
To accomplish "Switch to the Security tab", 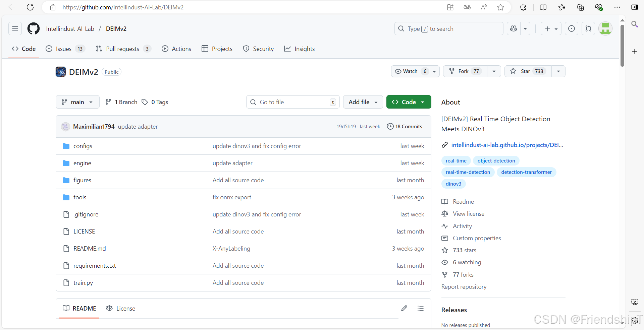I will 259,49.
